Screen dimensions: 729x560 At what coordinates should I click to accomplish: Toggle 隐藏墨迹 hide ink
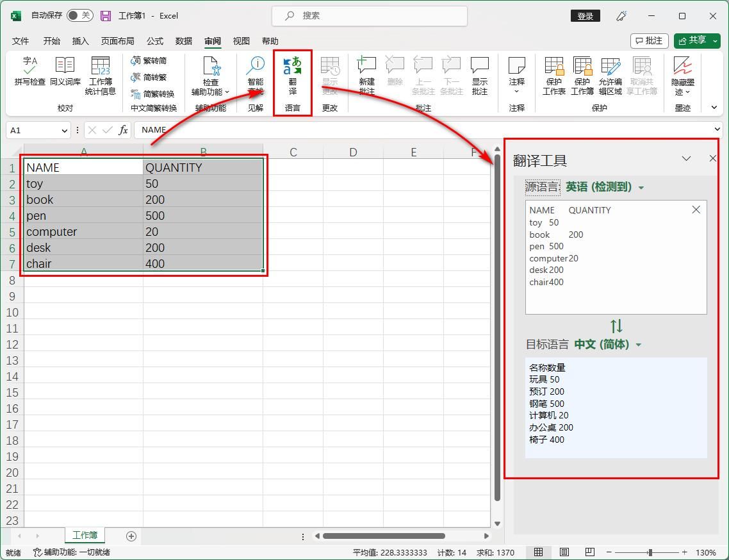pos(682,75)
